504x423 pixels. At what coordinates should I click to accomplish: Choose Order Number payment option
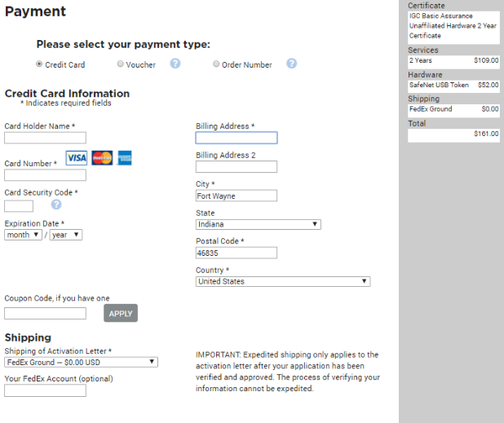click(x=216, y=64)
